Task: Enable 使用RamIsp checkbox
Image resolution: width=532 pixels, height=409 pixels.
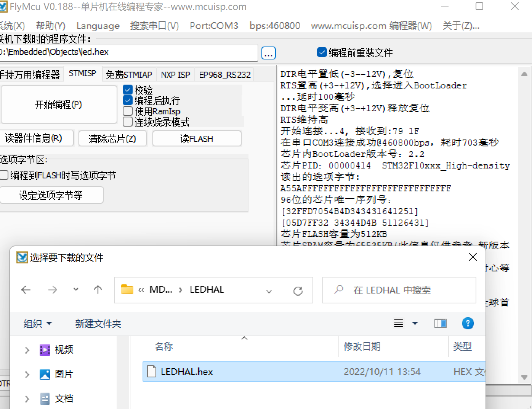Action: click(x=128, y=111)
